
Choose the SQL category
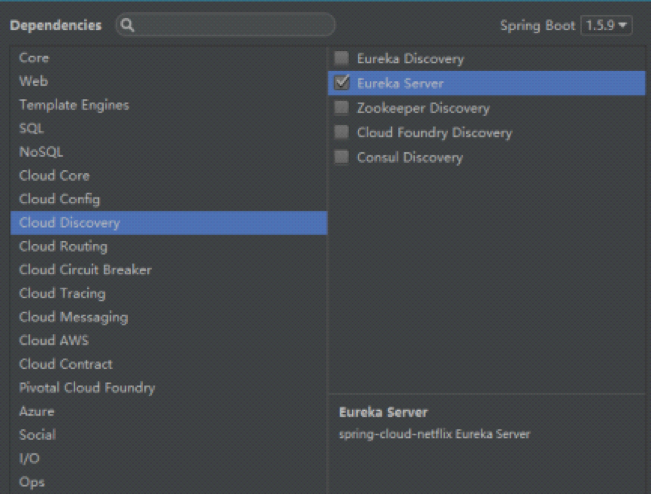point(169,128)
